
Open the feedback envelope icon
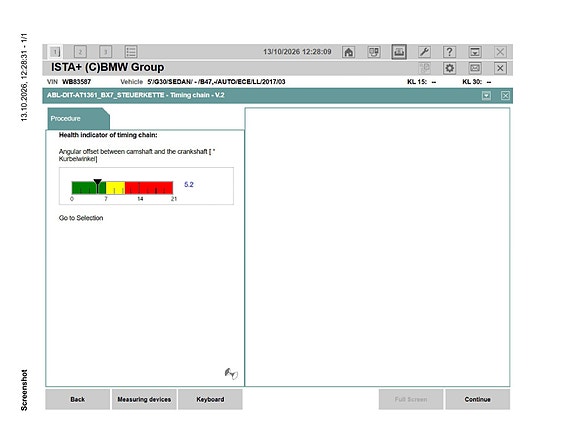[x=475, y=68]
